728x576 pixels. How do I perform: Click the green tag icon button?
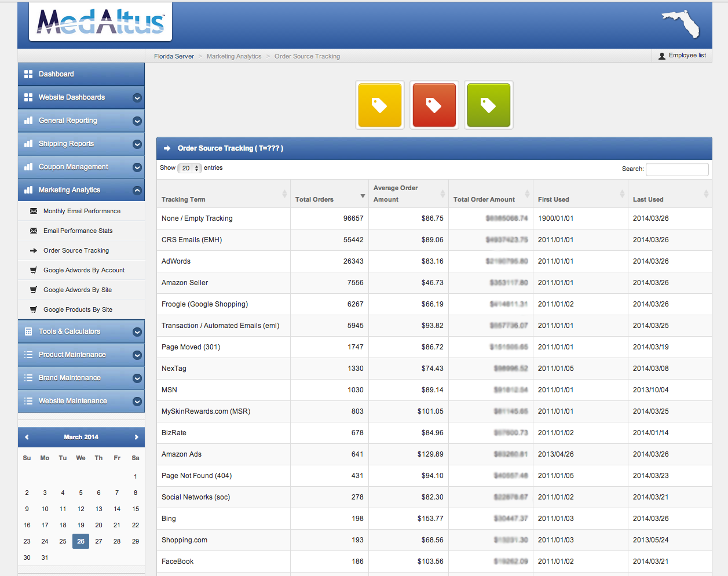488,105
